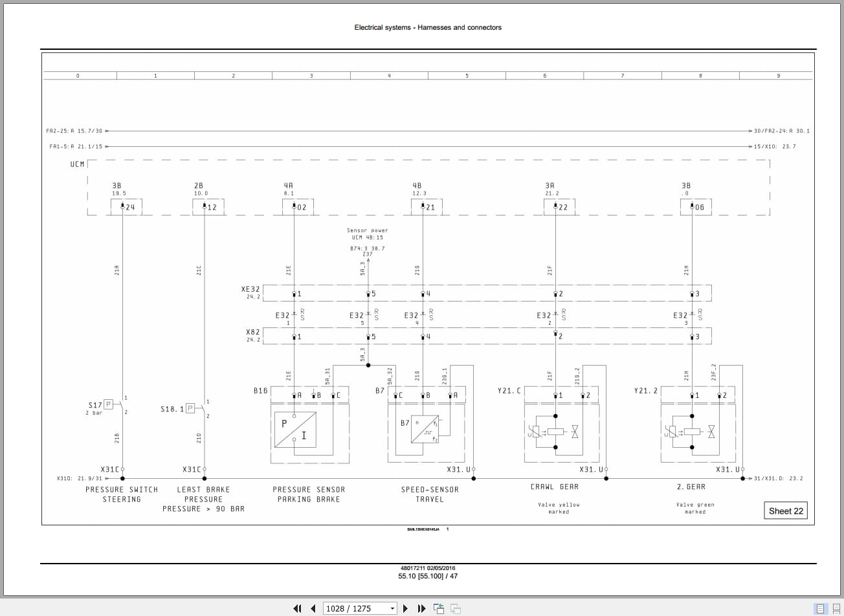Screen dimensions: 844x616
Task: Click the 15/X10: 23.7 reference
Action: point(775,146)
